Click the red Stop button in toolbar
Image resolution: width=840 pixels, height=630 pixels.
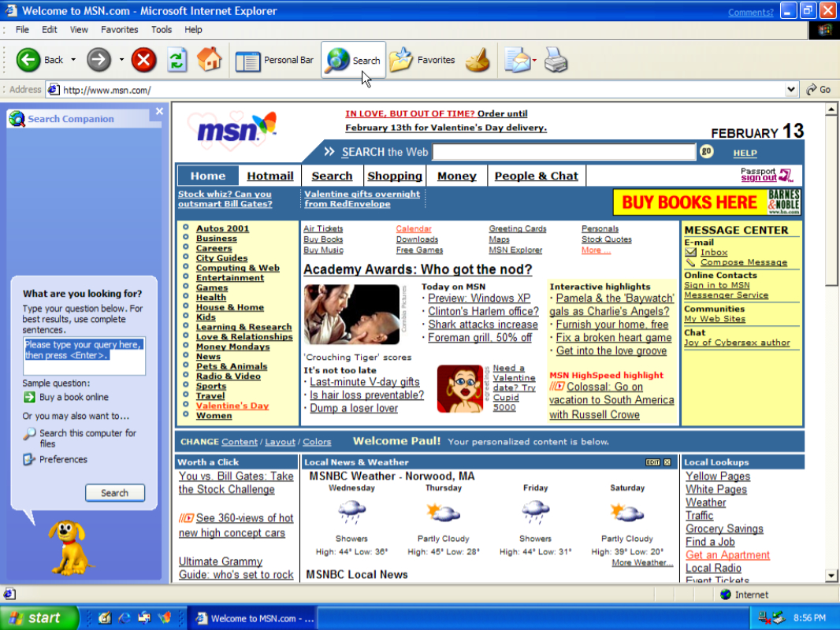click(143, 60)
